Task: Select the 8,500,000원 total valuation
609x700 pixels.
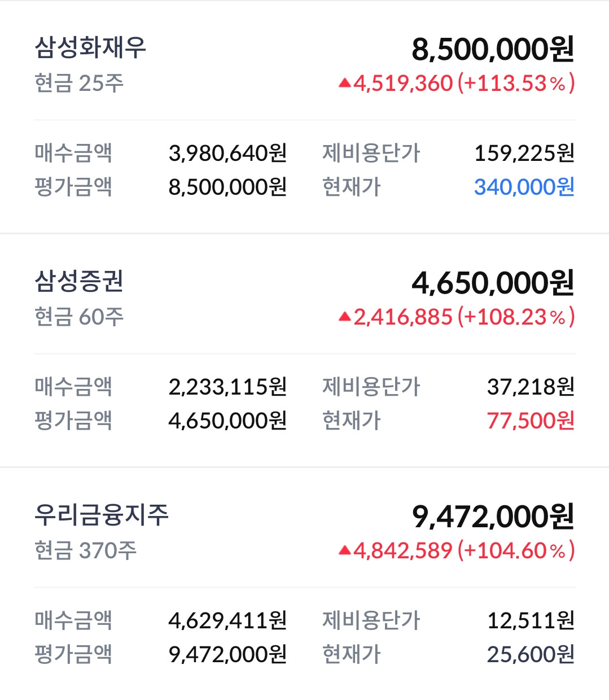Action: (493, 49)
